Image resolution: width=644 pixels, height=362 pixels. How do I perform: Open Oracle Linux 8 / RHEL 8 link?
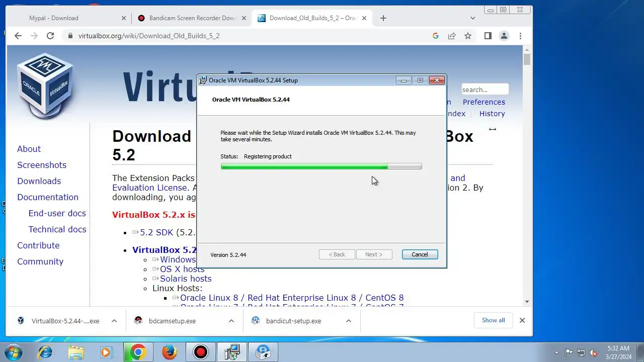click(292, 298)
